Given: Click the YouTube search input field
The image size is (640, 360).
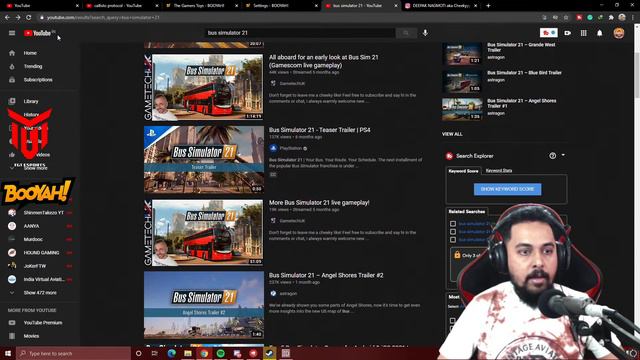Looking at the screenshot, I should [x=300, y=33].
